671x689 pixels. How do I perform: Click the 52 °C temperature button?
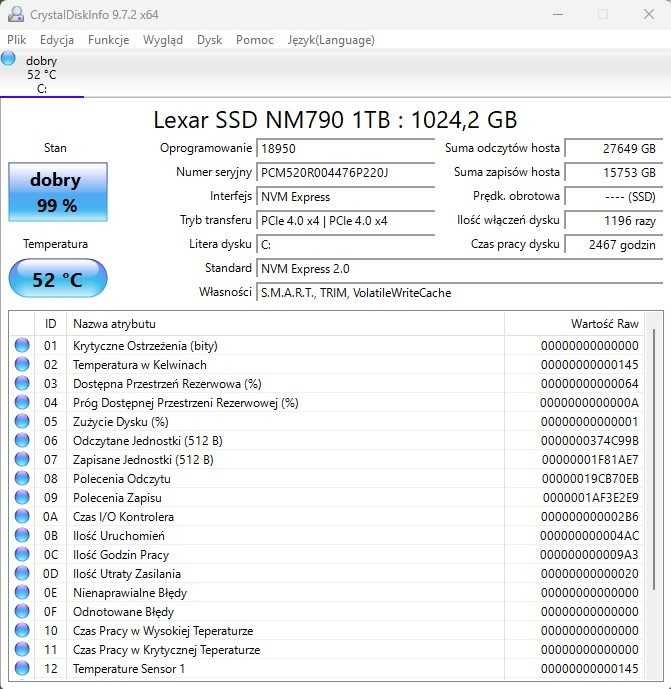pyautogui.click(x=58, y=279)
